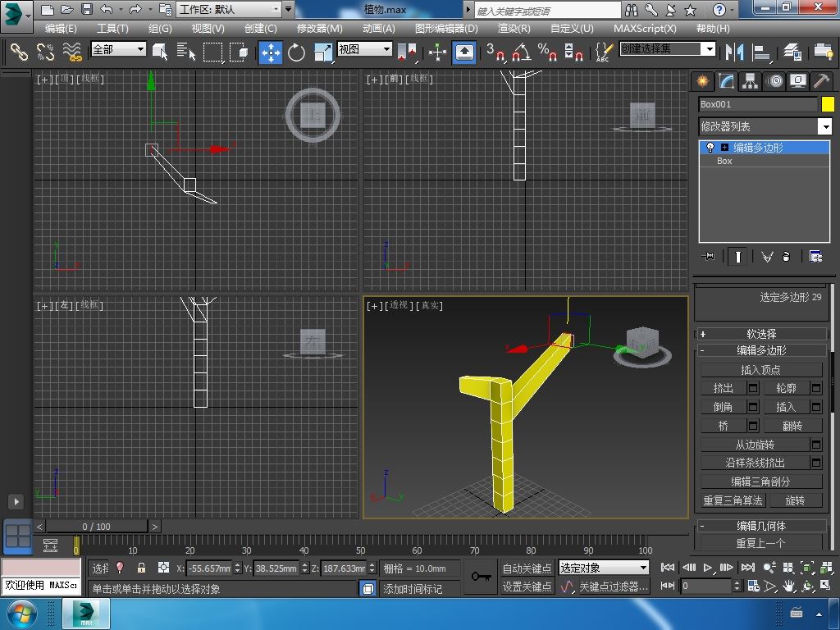Click the 插入顶点 button

(x=760, y=370)
